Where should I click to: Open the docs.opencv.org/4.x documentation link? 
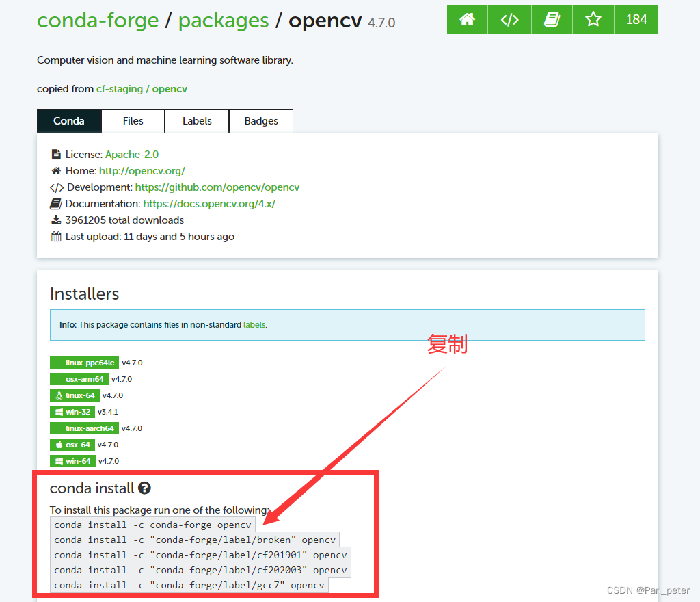209,204
